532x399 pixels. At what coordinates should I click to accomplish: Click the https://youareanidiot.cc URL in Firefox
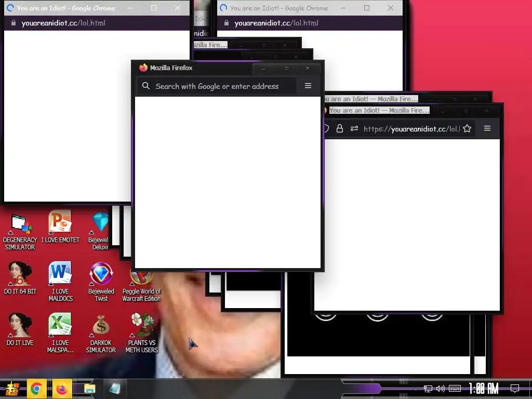411,129
